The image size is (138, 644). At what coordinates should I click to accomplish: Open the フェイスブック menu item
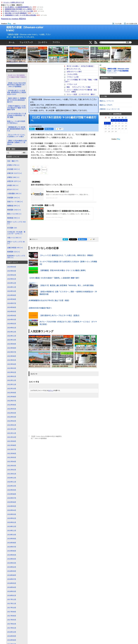pos(26,43)
